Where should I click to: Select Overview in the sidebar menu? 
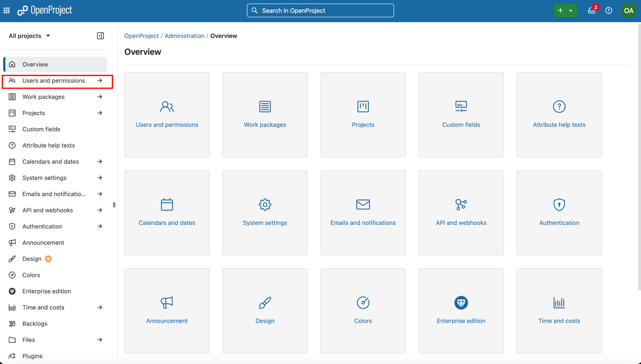(x=55, y=64)
